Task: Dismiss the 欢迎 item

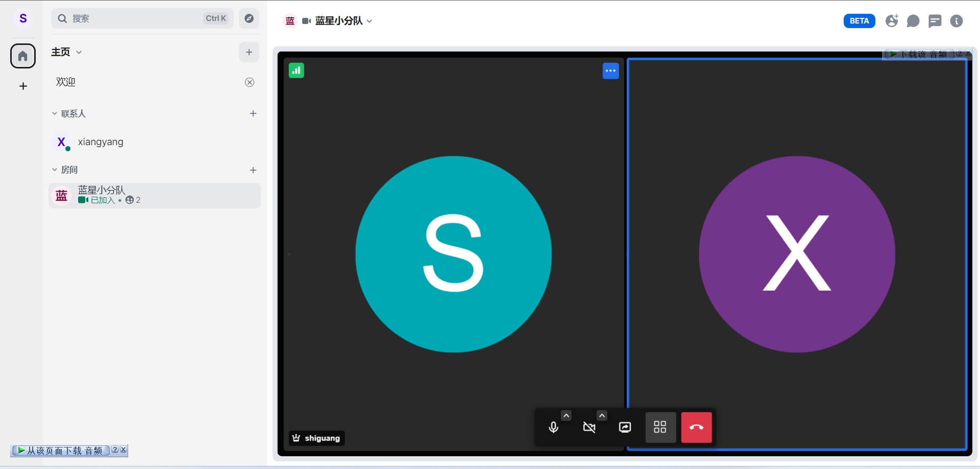Action: pos(250,82)
